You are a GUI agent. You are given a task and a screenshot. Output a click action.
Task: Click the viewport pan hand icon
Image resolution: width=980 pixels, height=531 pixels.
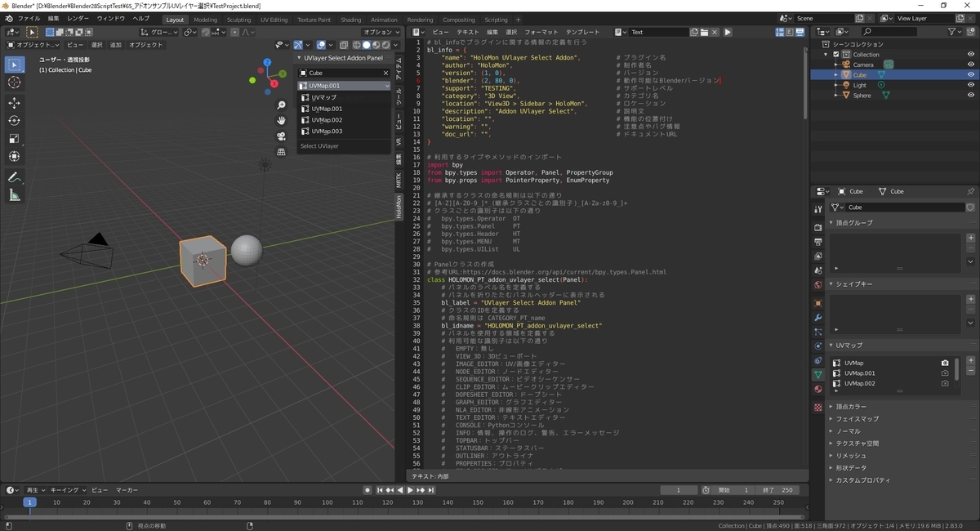[x=282, y=120]
